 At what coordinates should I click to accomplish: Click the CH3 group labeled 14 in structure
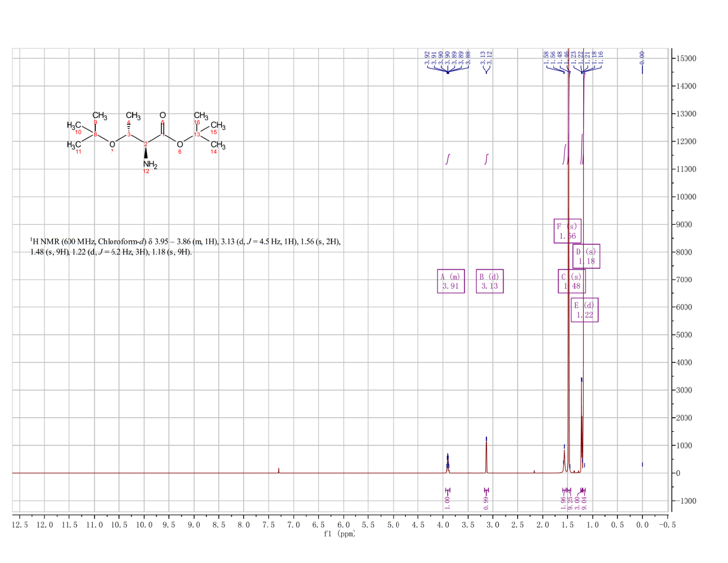(x=218, y=145)
